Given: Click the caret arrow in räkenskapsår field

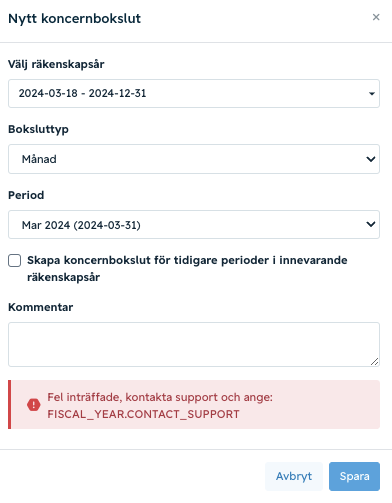Looking at the screenshot, I should (x=372, y=94).
